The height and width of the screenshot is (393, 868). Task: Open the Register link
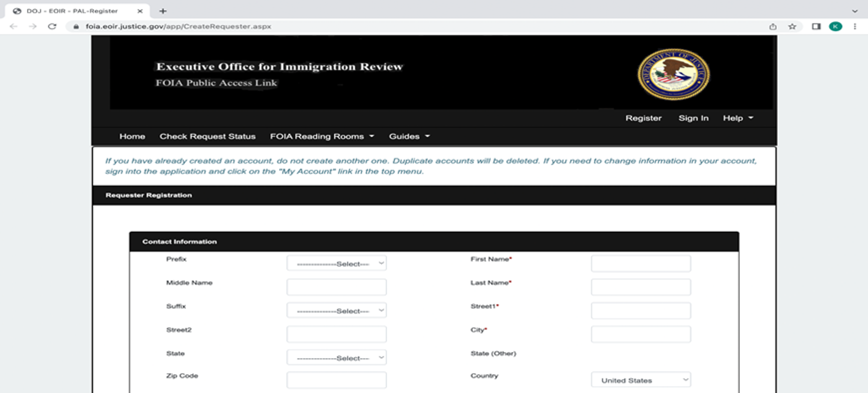click(643, 118)
